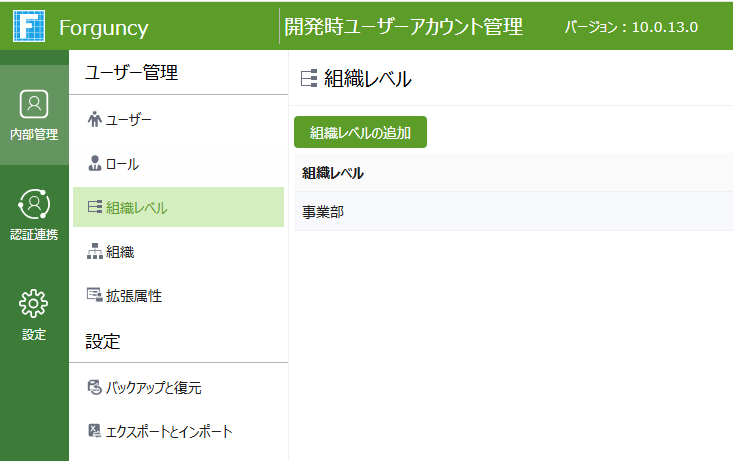This screenshot has height=461, width=733.
Task: Select the 事業部 row in the table
Action: pos(323,211)
